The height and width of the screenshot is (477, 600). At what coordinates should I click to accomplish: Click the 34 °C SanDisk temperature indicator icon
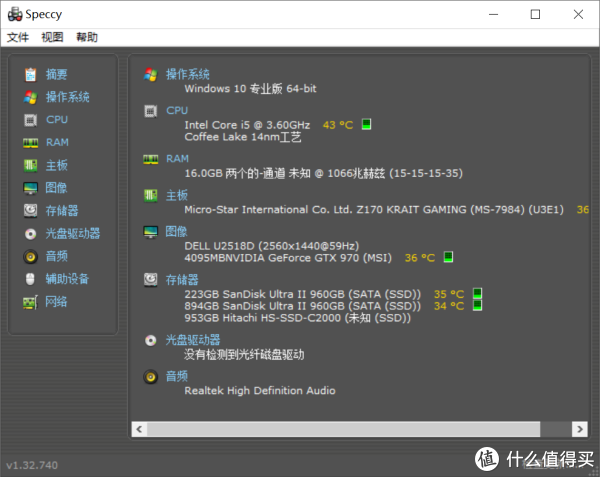click(x=477, y=305)
